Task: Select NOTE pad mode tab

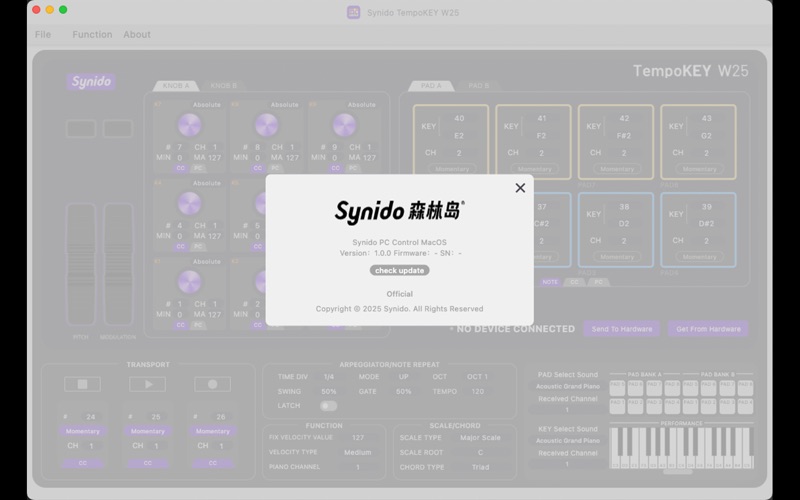Action: click(x=550, y=282)
